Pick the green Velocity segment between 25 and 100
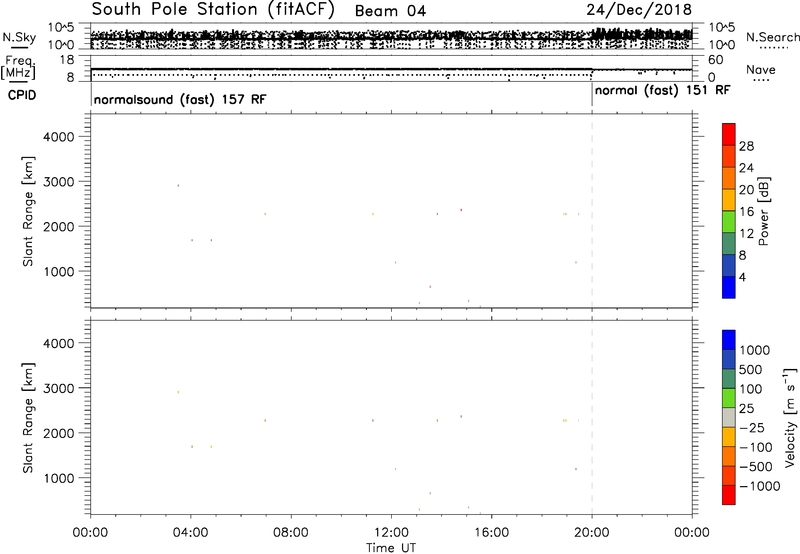 pyautogui.click(x=729, y=398)
